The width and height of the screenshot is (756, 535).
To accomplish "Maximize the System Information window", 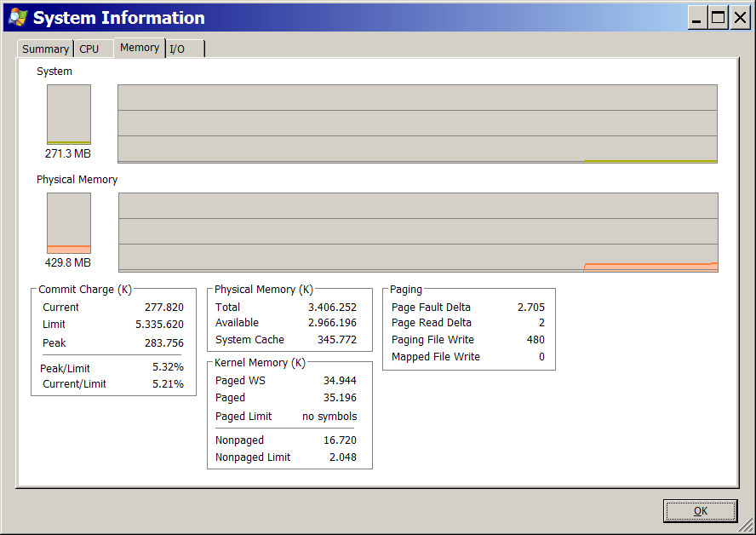I will tap(719, 18).
